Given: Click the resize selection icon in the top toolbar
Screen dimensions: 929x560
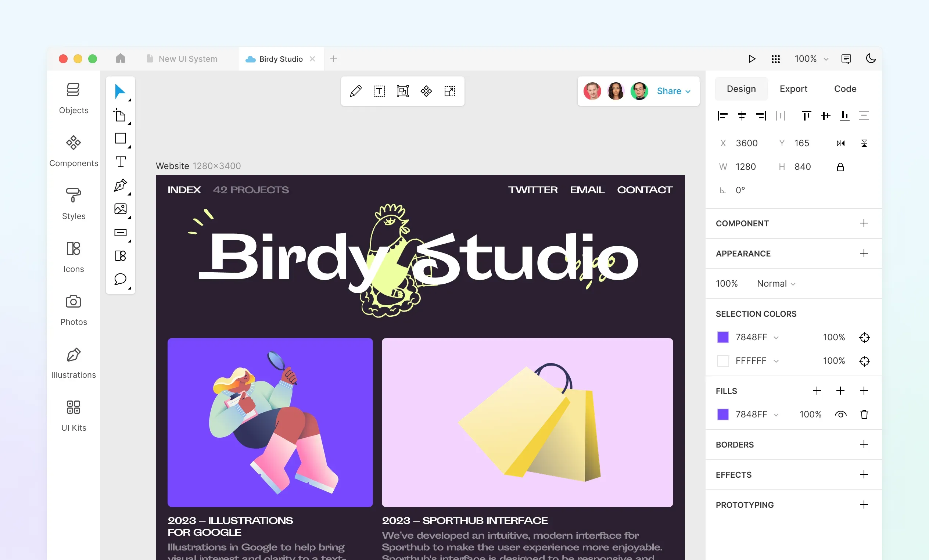Looking at the screenshot, I should (x=449, y=91).
